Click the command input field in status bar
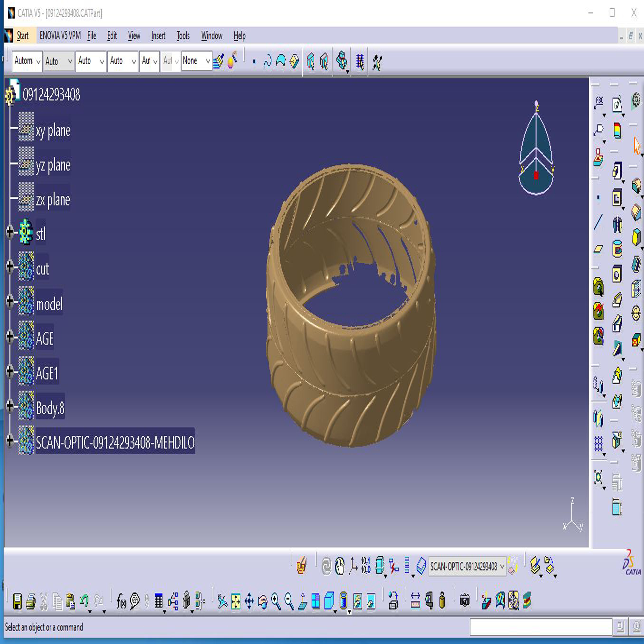Screen dimensions: 644x644 pos(541,627)
